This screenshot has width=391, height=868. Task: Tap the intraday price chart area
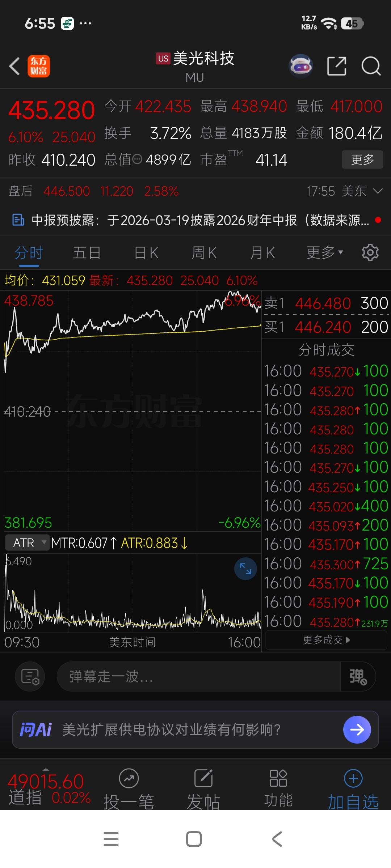point(133,412)
